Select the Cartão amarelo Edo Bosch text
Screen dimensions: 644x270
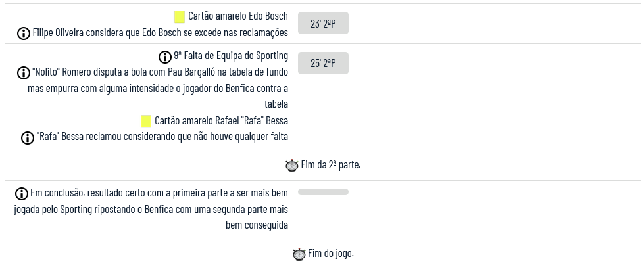(x=237, y=16)
